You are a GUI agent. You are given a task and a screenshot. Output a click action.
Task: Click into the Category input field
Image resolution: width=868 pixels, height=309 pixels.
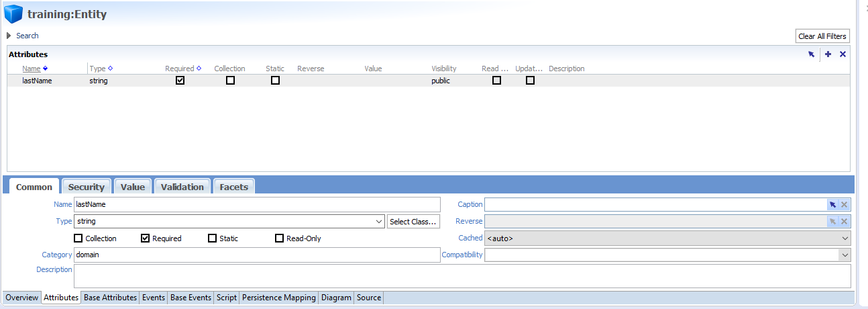click(x=257, y=255)
